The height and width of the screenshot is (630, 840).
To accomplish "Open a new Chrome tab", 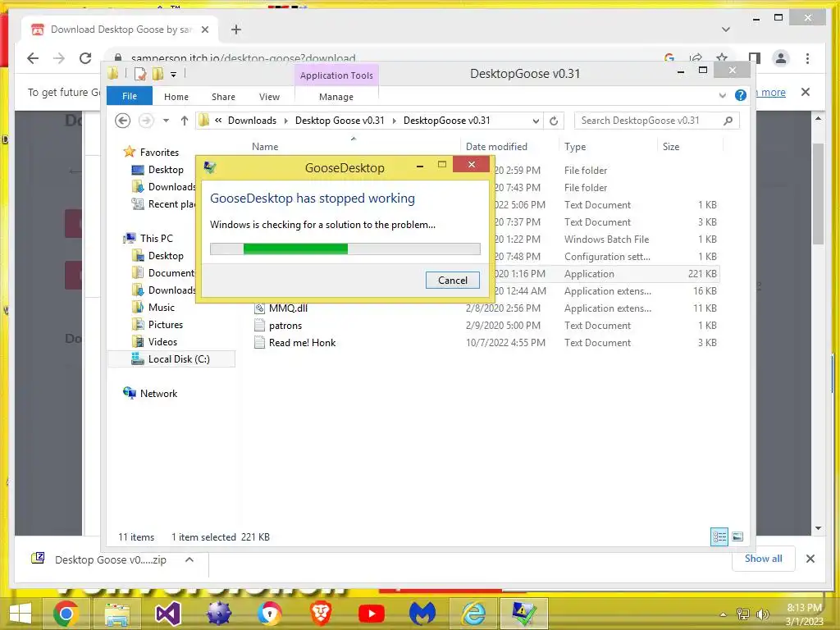I will point(236,30).
